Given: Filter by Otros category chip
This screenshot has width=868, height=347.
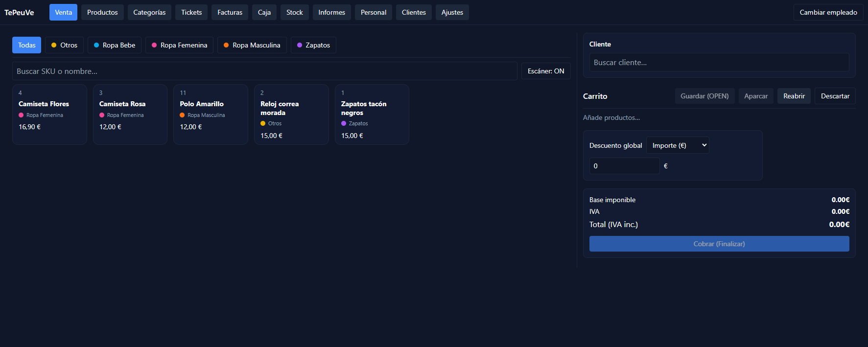Looking at the screenshot, I should click(x=64, y=45).
